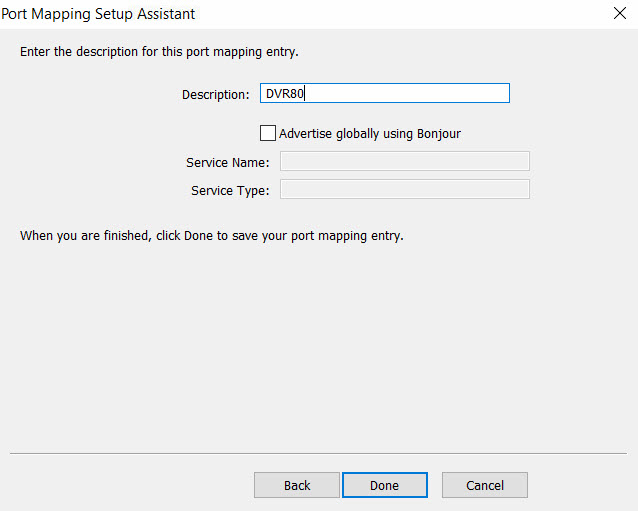Click the 'Description:' label
Viewport: 638px width, 511px height.
[x=215, y=94]
